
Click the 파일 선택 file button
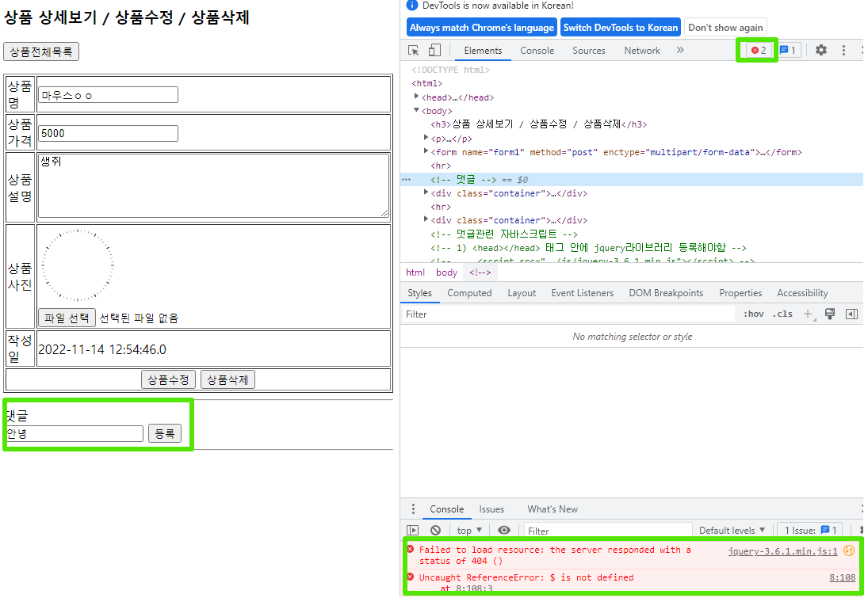tap(67, 318)
